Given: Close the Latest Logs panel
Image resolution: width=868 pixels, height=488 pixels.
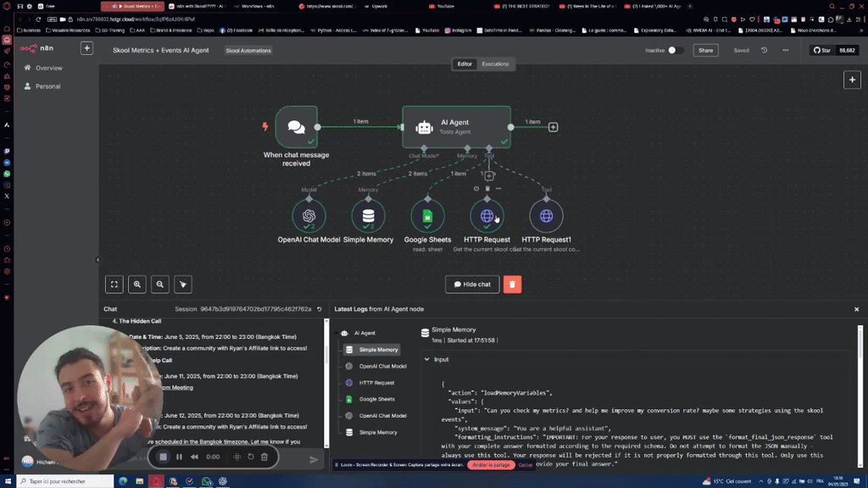Looking at the screenshot, I should pyautogui.click(x=856, y=309).
